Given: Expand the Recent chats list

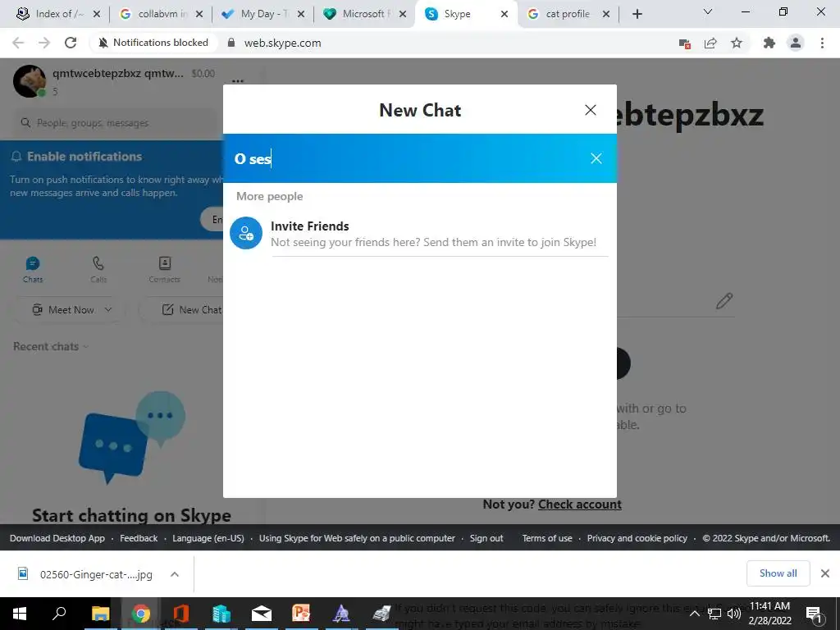Looking at the screenshot, I should click(x=51, y=347).
